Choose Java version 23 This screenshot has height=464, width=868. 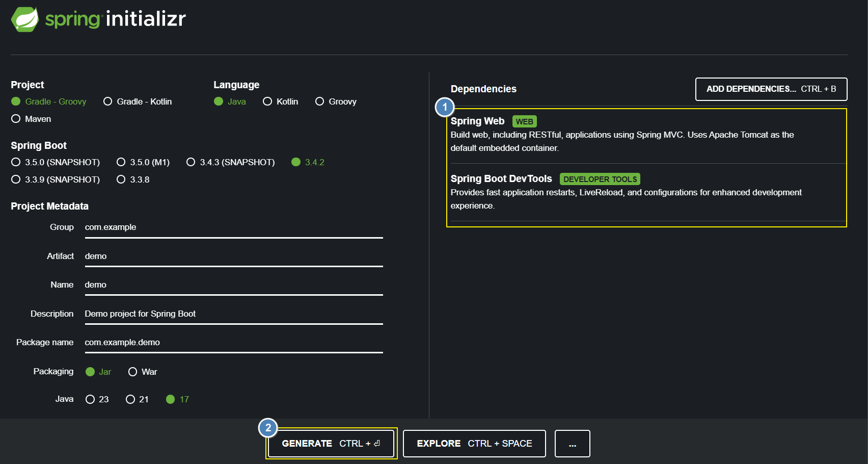click(97, 399)
